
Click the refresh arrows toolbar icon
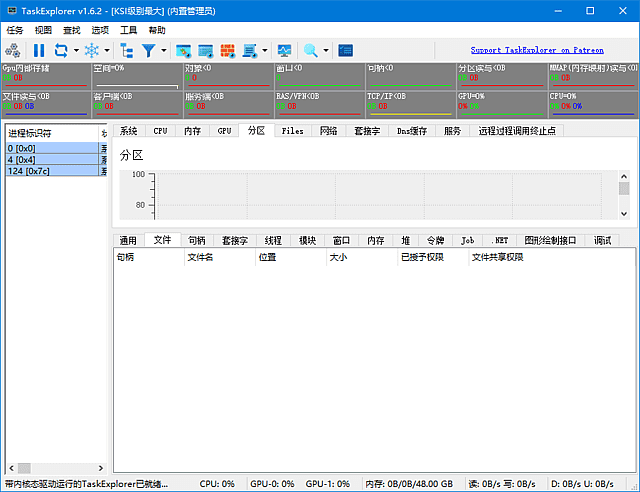[61, 50]
